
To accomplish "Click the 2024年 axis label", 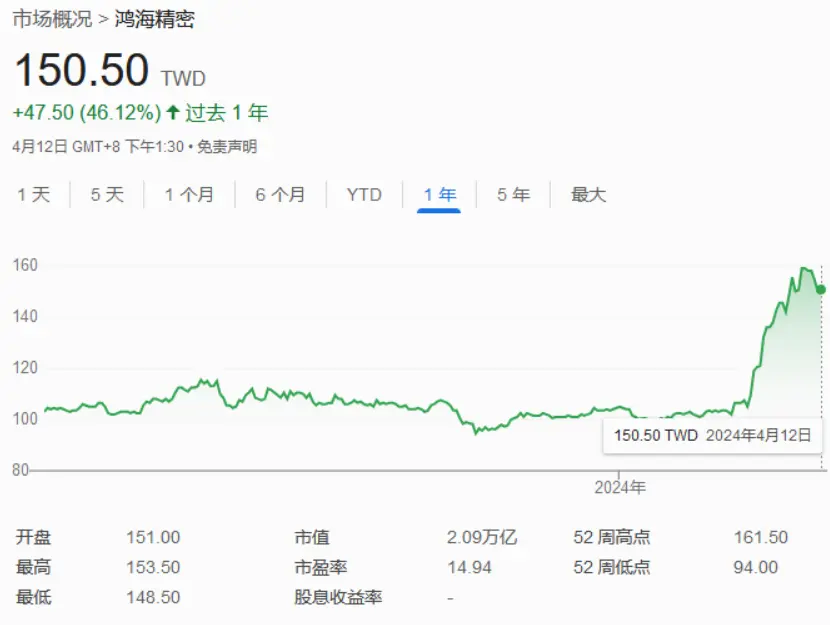I will pyautogui.click(x=620, y=487).
